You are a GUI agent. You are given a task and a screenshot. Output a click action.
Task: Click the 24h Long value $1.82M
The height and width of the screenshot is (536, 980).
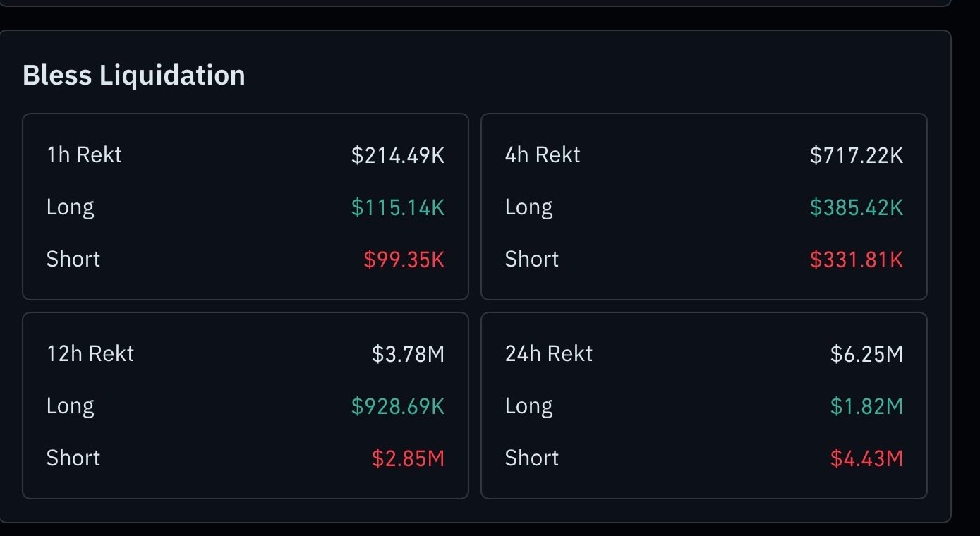[867, 406]
